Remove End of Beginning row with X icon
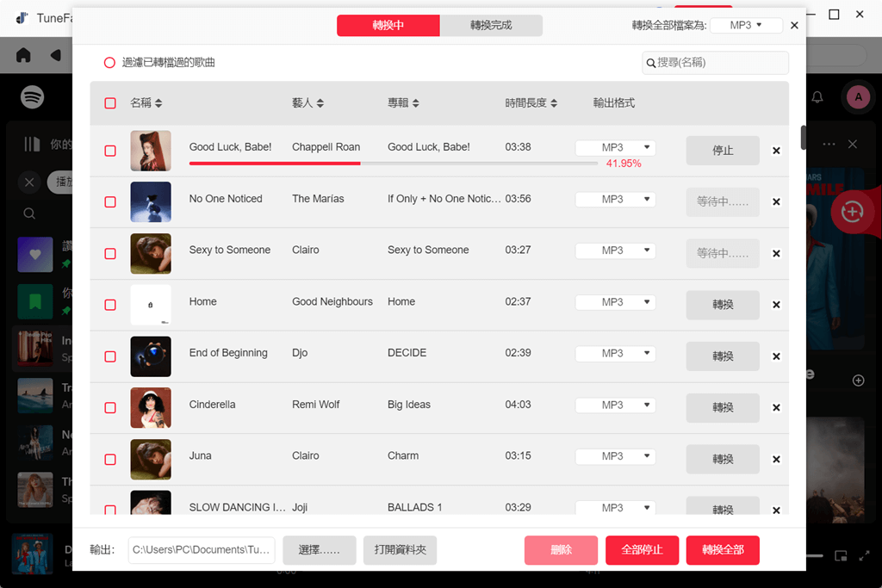882x588 pixels. (x=776, y=356)
